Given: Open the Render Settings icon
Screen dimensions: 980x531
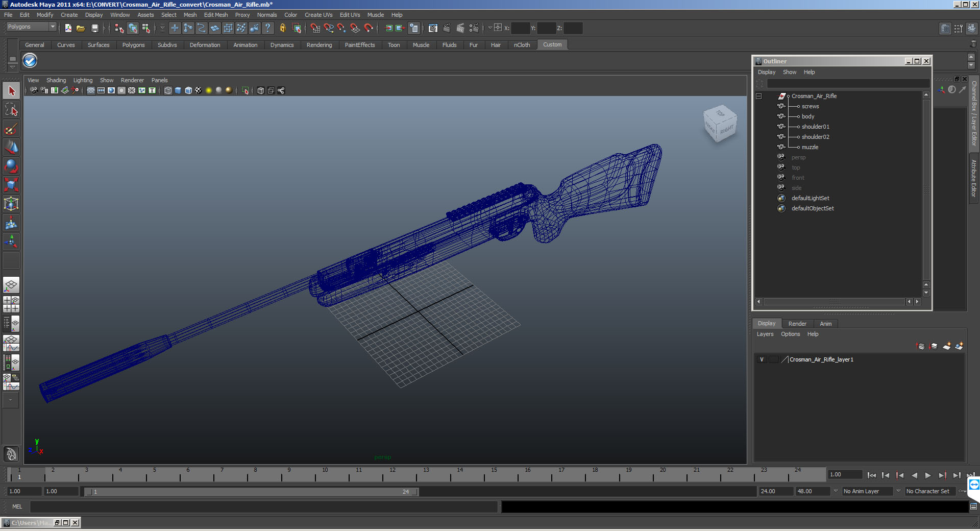Looking at the screenshot, I should coord(474,29).
